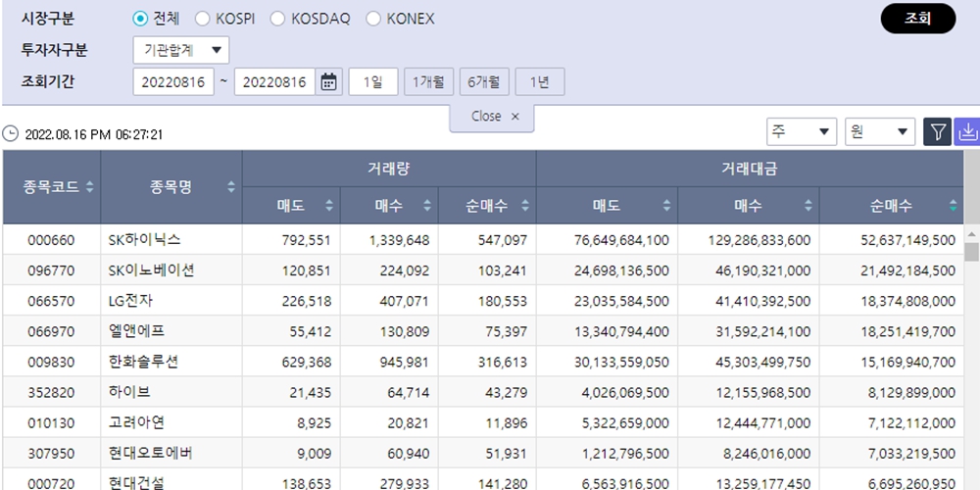Select the KOSPI radio button

(x=203, y=19)
